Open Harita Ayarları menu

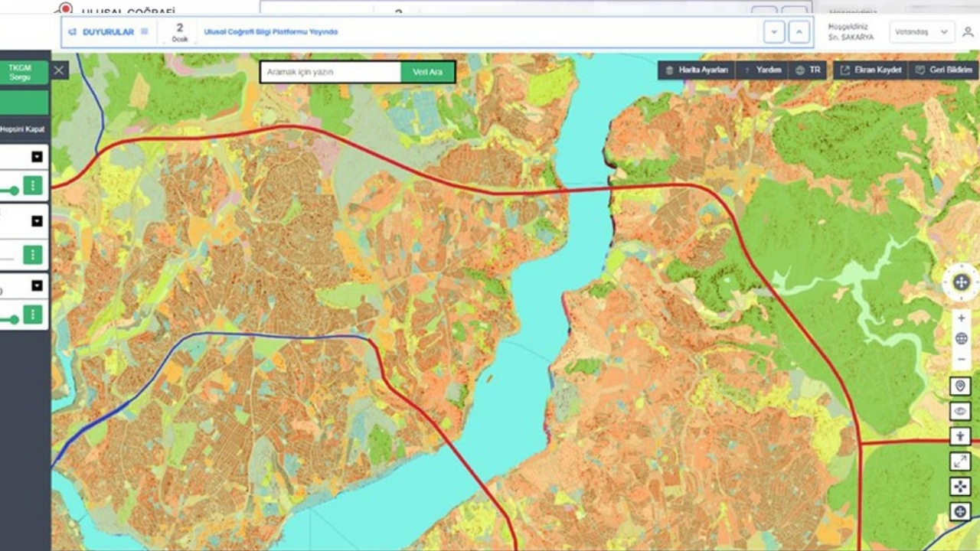click(x=696, y=70)
